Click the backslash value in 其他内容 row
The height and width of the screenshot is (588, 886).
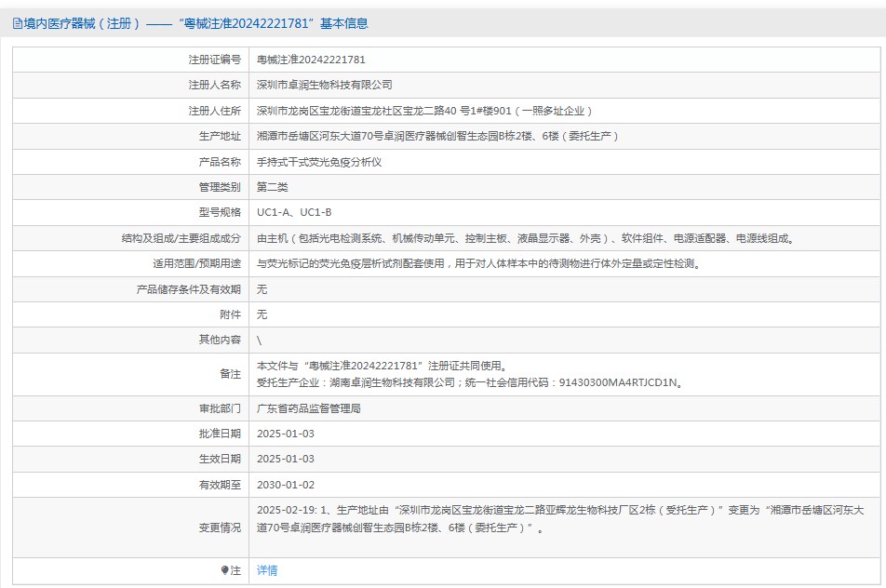(260, 341)
